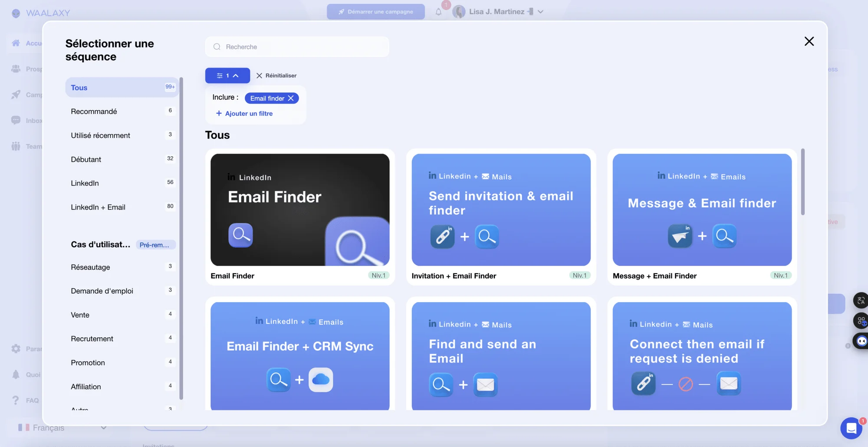The width and height of the screenshot is (868, 447).
Task: Click the Paramètres gear sidebar icon
Action: coord(16,348)
